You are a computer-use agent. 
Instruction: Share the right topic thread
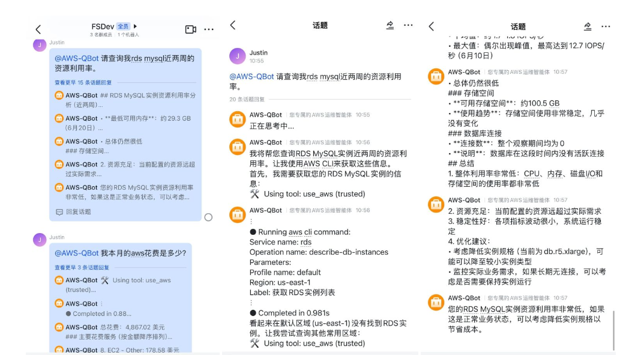pos(588,26)
